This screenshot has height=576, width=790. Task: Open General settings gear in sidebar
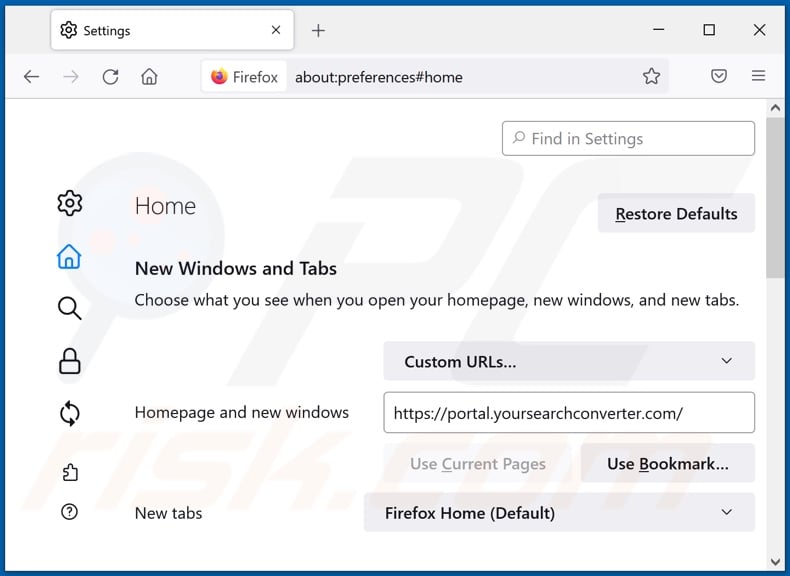click(70, 203)
